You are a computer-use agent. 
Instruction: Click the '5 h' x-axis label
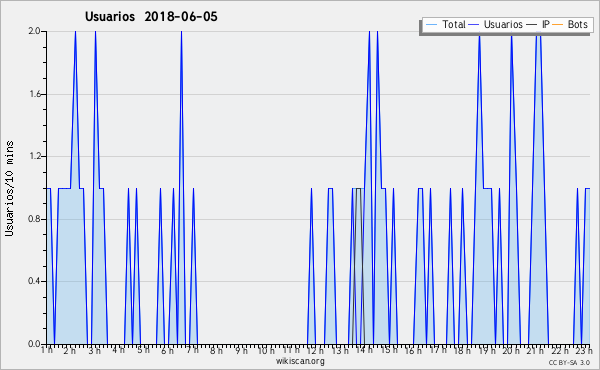[x=143, y=350]
